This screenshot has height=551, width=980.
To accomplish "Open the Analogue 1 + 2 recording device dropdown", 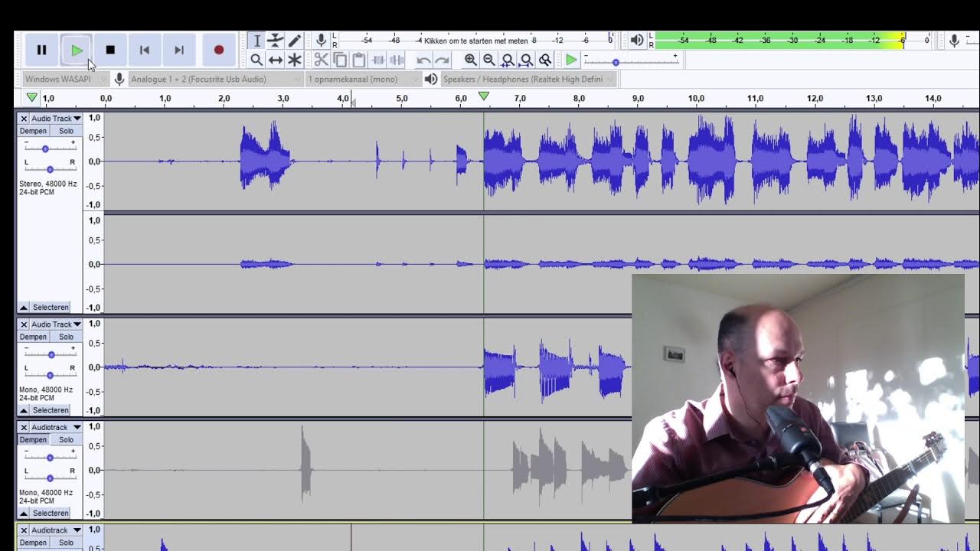I will 215,79.
